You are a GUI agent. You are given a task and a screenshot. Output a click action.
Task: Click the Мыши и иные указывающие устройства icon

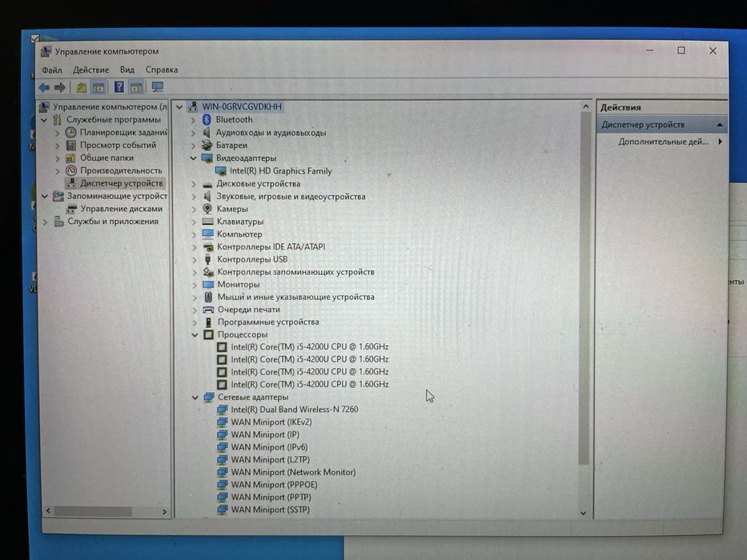(208, 297)
